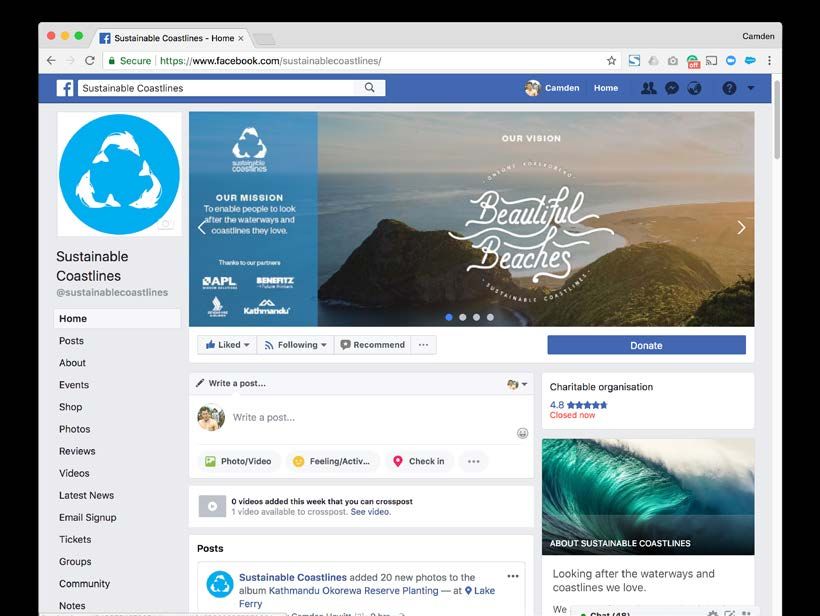Click the Donate button
The width and height of the screenshot is (820, 616).
tap(646, 345)
